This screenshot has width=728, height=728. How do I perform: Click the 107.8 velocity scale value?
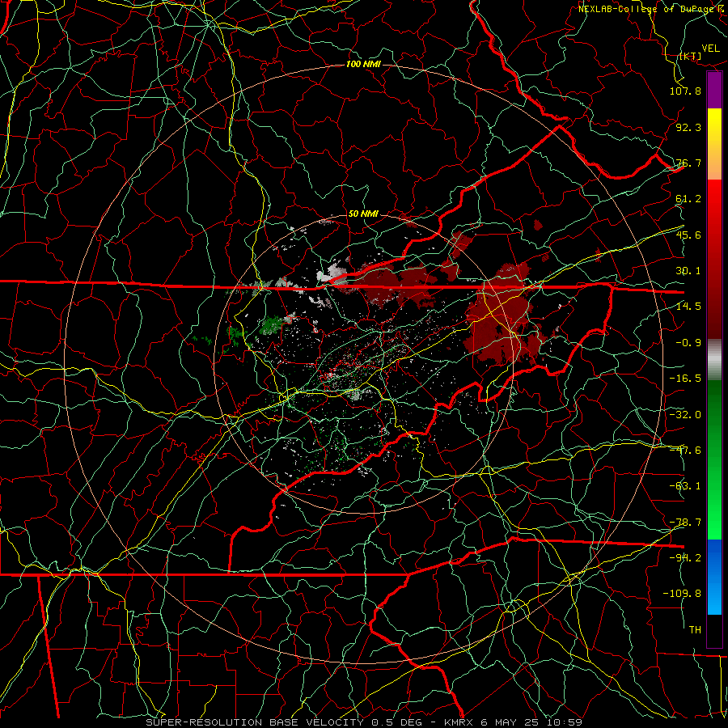tap(685, 91)
